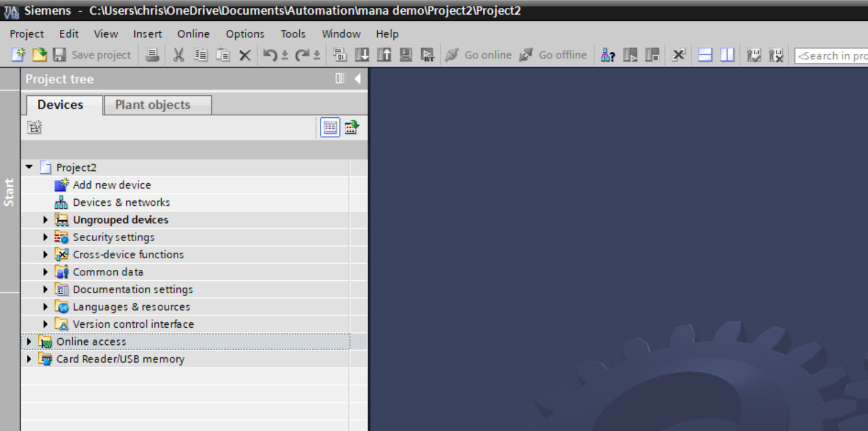Open the Tools menu
This screenshot has width=868, height=431.
point(293,34)
